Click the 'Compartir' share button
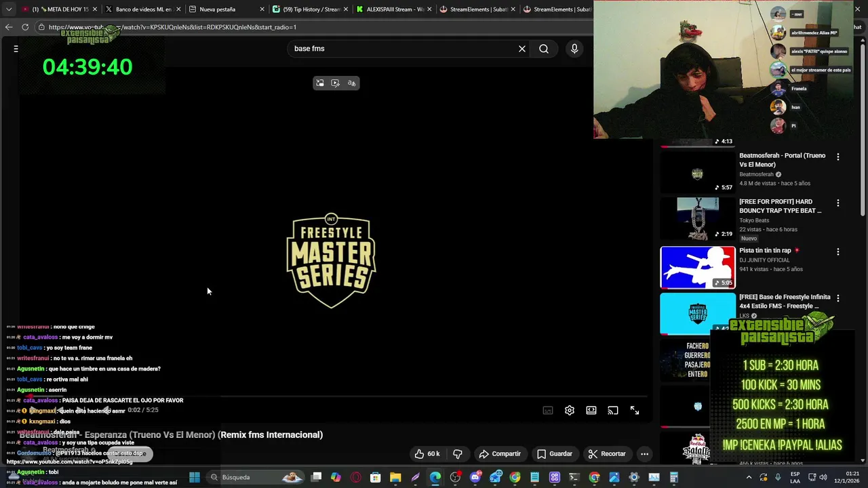This screenshot has height=488, width=868. (x=500, y=453)
